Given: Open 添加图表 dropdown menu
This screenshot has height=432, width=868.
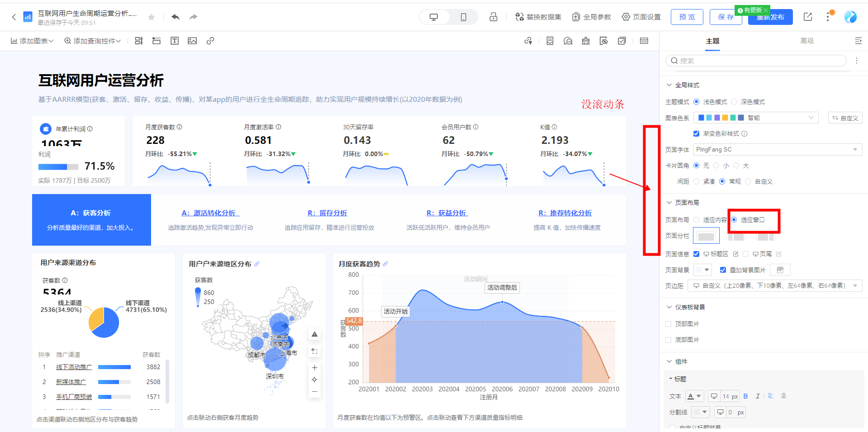Looking at the screenshot, I should click(32, 41).
